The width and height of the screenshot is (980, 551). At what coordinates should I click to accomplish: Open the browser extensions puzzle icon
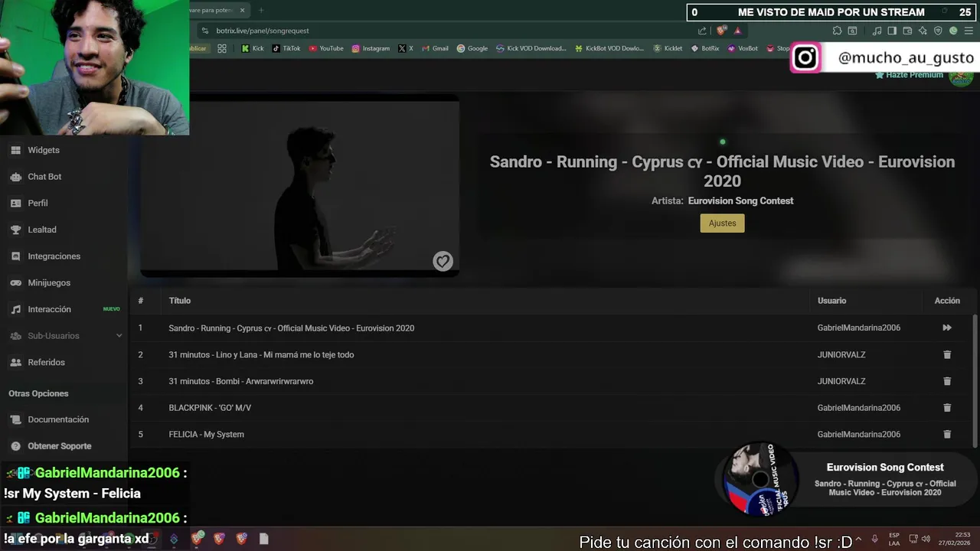(837, 31)
